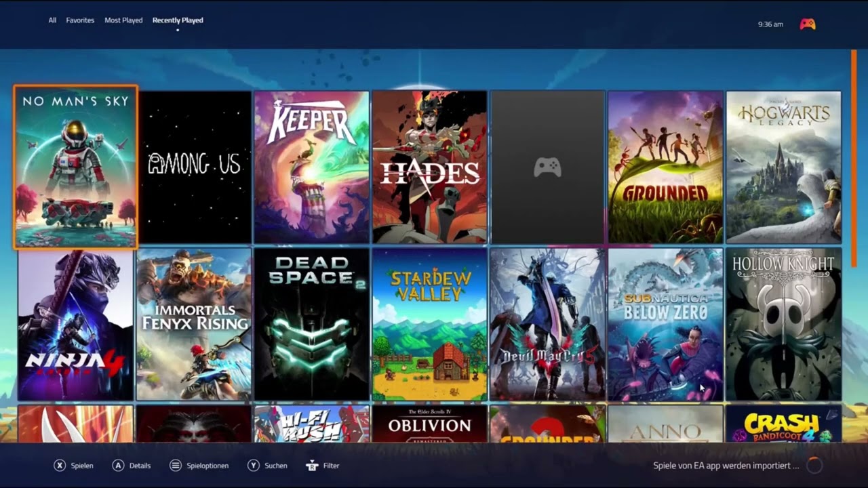The image size is (868, 488).
Task: Open the Crash Bandicoot 4 tile
Action: 783,424
